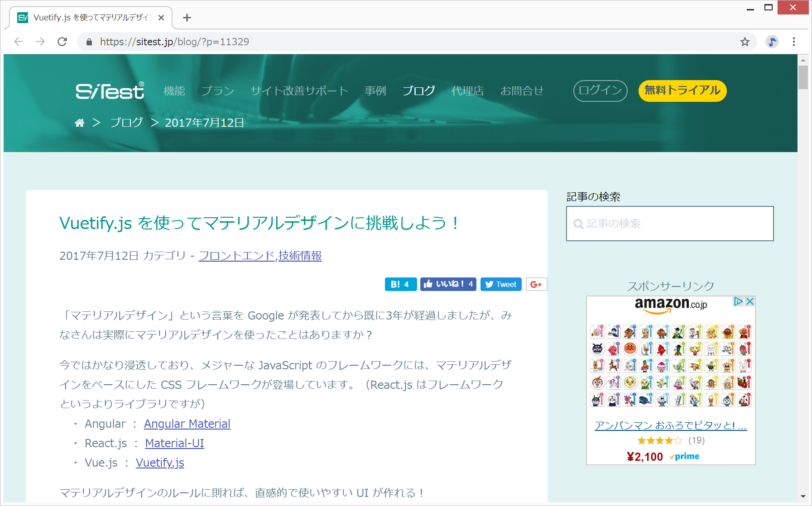
Task: Click the Amazon product thumbnail image
Action: tap(671, 366)
